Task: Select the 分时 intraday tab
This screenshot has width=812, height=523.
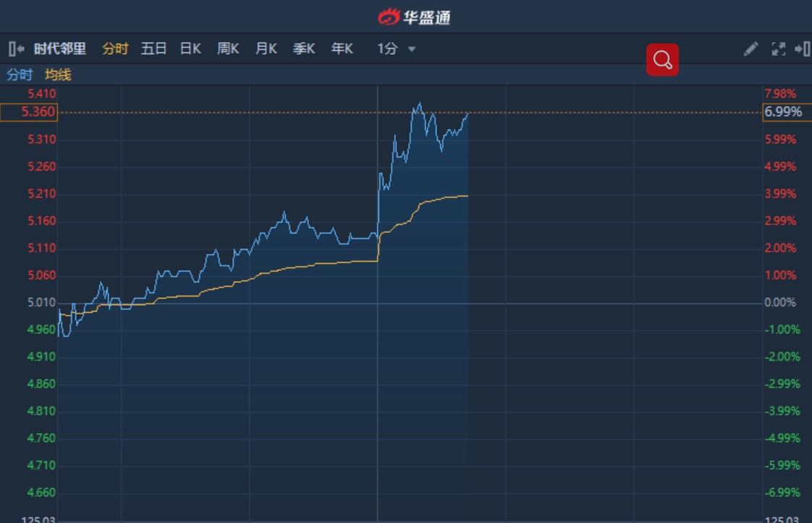Action: coord(115,49)
